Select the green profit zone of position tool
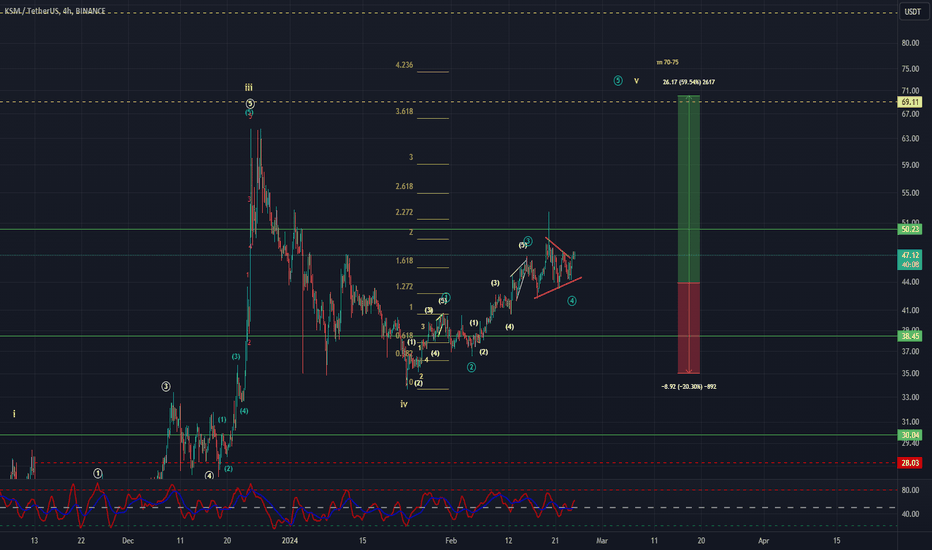Screen dimensions: 932x550 pyautogui.click(x=688, y=189)
